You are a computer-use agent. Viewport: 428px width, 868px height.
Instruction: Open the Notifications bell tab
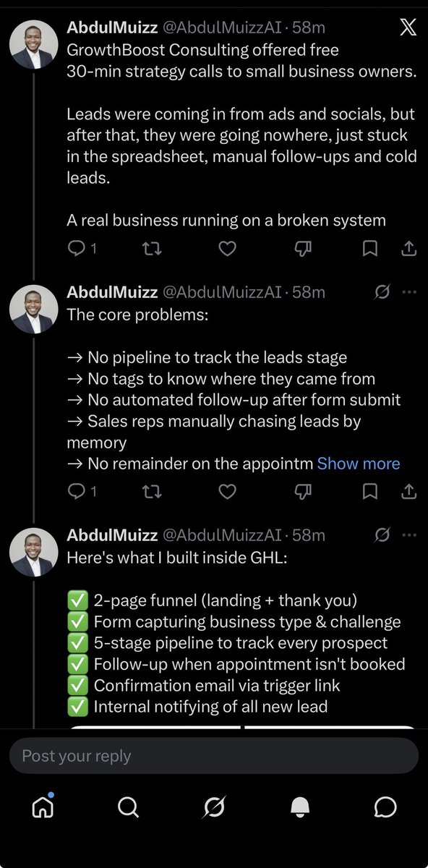[x=300, y=806]
